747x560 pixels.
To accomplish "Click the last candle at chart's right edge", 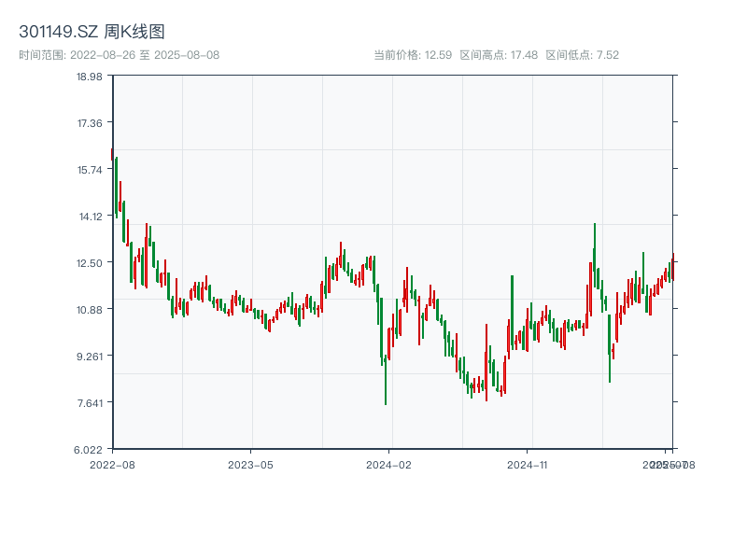I will point(672,266).
